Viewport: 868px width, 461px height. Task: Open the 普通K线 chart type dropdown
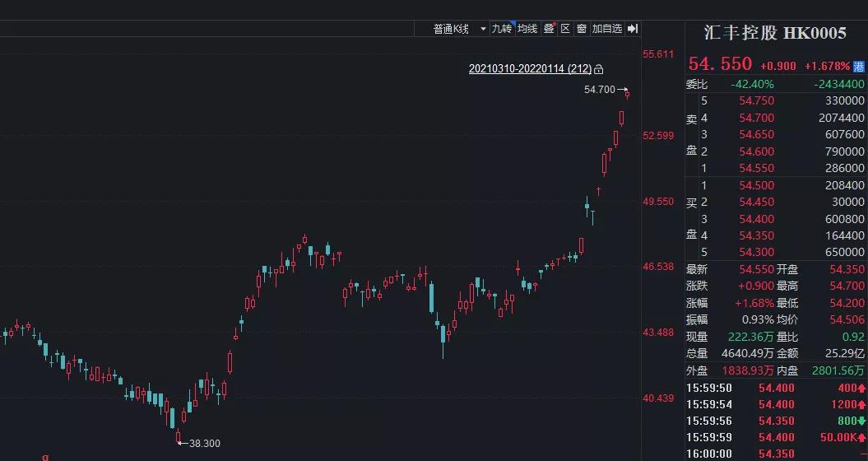coord(459,29)
